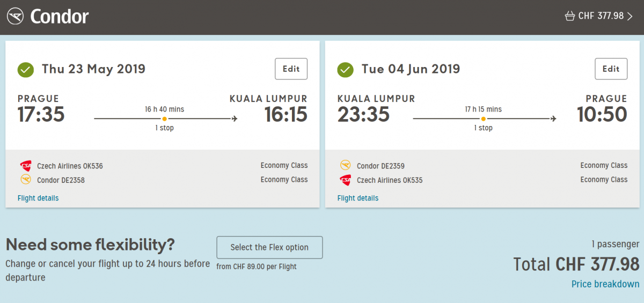The width and height of the screenshot is (644, 303).
Task: Click the outbound flight stop marker dot
Action: (x=164, y=119)
